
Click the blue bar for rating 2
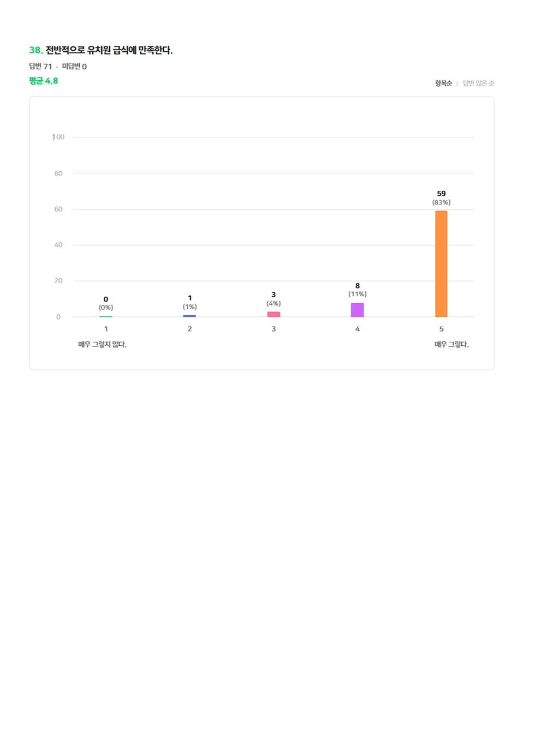189,316
